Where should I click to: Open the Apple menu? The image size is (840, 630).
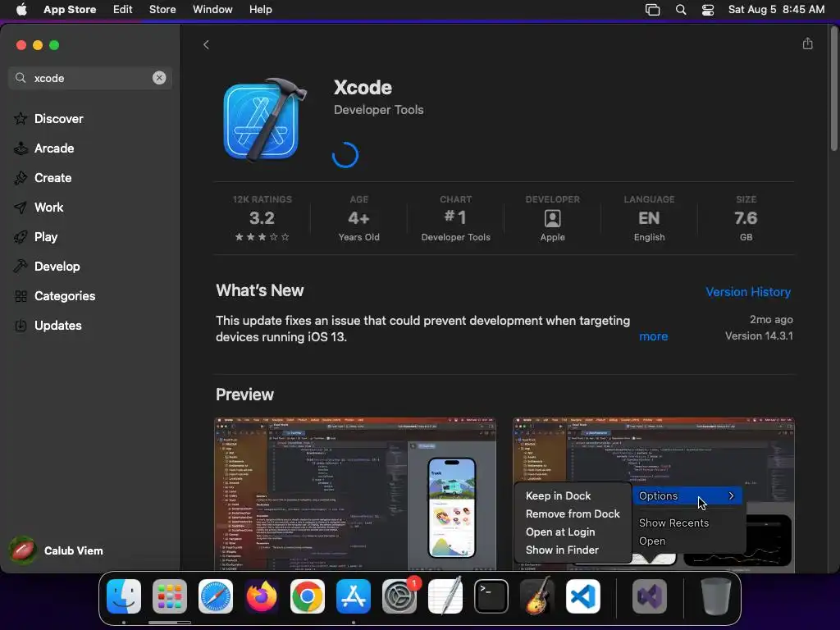pos(21,9)
